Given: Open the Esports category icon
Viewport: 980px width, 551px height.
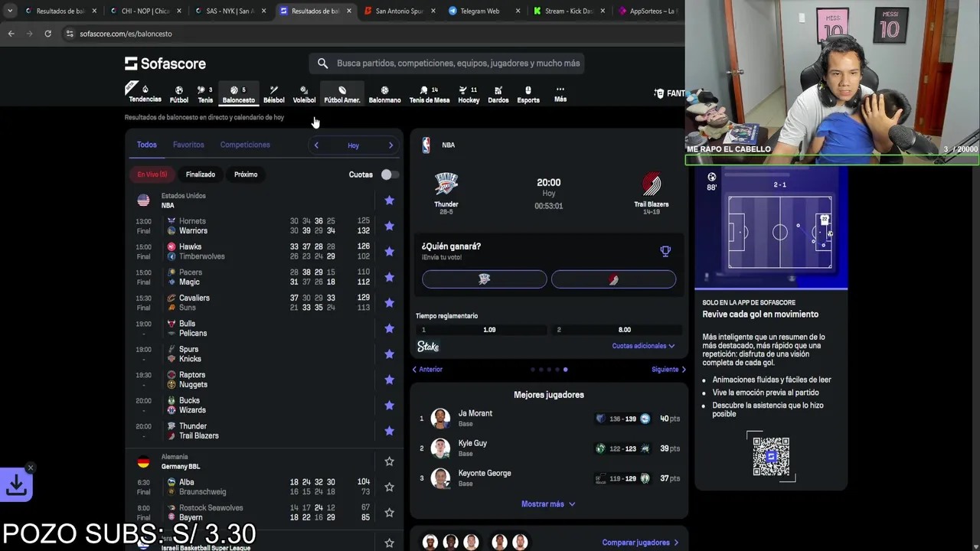Looking at the screenshot, I should pos(528,94).
